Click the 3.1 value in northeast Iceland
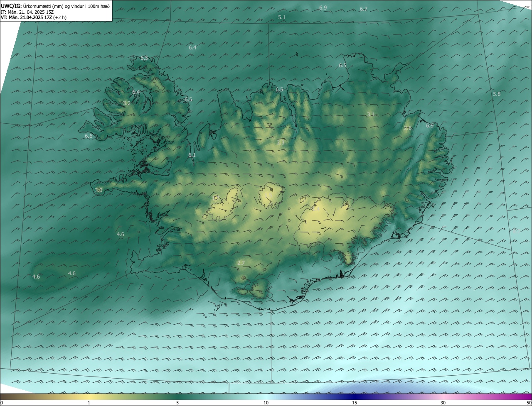Image resolution: width=532 pixels, height=406 pixels. point(371,114)
